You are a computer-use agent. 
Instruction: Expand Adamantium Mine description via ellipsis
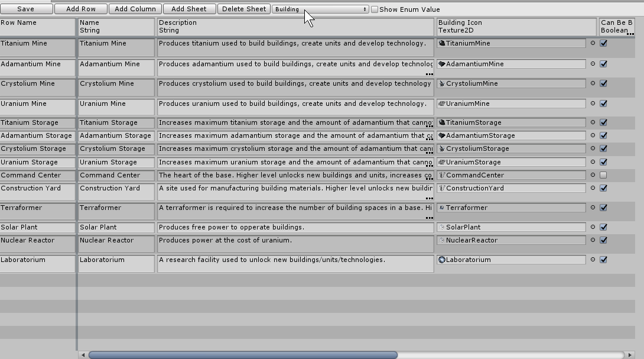point(431,74)
